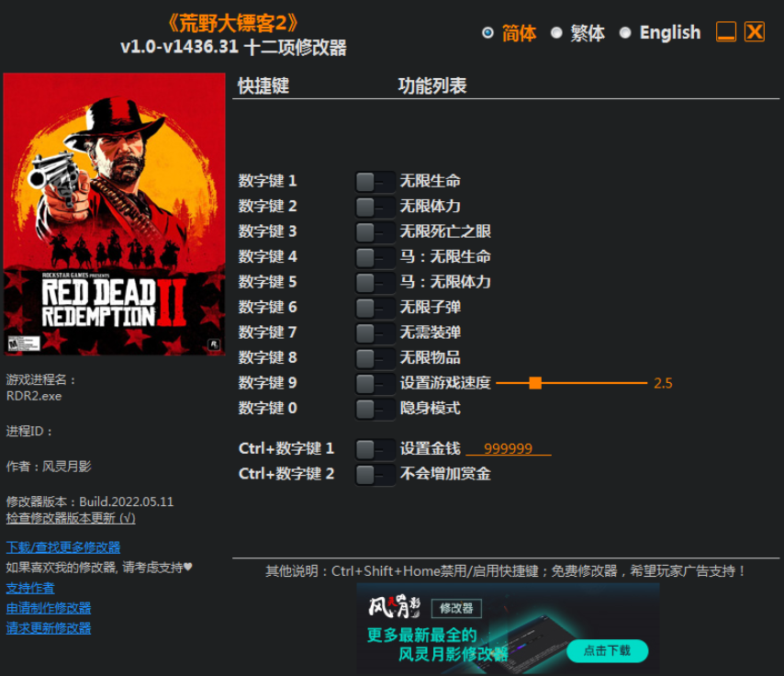Click the 隐身模式 label

pyautogui.click(x=430, y=408)
